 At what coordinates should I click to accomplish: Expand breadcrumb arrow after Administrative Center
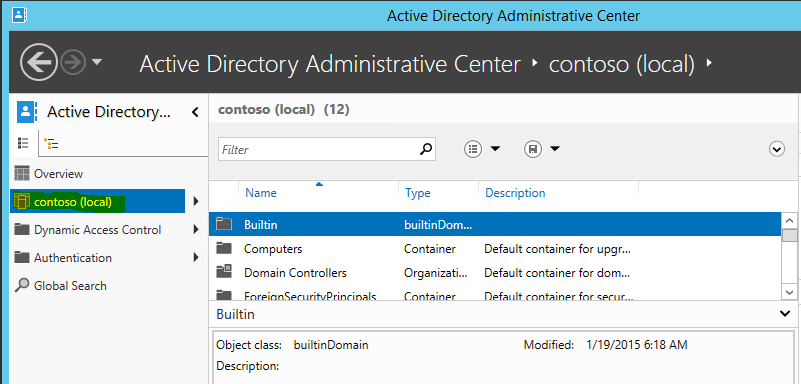(x=535, y=63)
